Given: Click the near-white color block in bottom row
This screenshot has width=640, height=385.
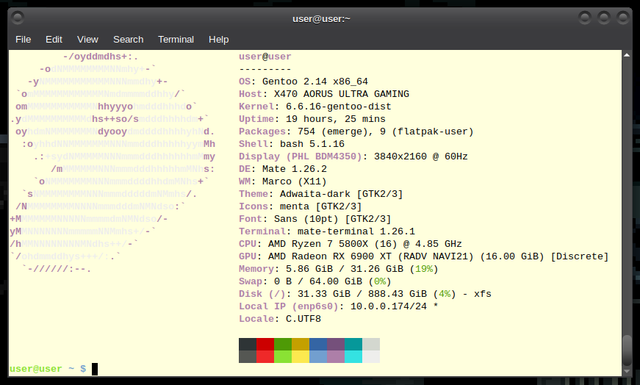Looking at the screenshot, I should tap(371, 356).
